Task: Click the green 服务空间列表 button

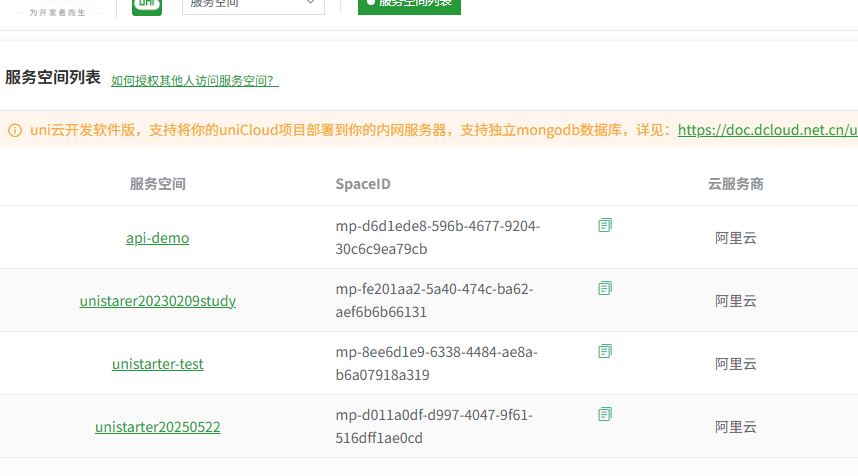Action: coord(409,5)
